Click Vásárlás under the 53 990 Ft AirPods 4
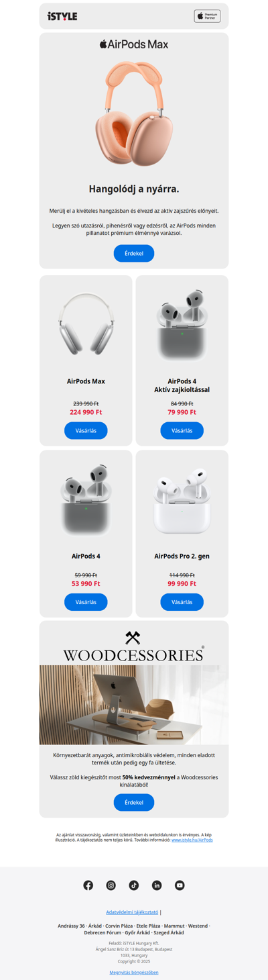The width and height of the screenshot is (268, 980). point(86,602)
